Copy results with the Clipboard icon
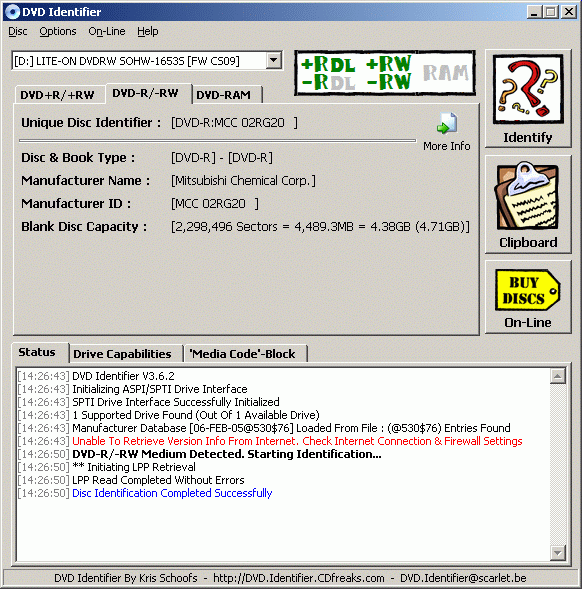The height and width of the screenshot is (589, 582). (x=528, y=196)
